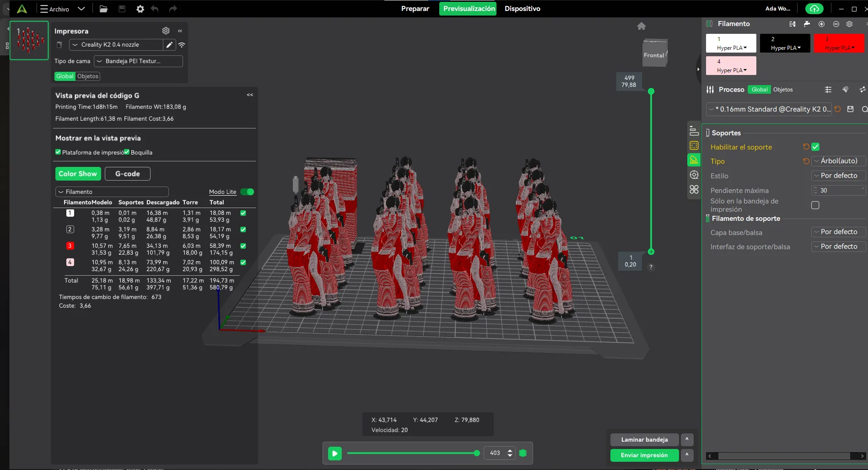Switch to the Dispositivo tab
Viewport: 868px width, 470px height.
tap(522, 9)
